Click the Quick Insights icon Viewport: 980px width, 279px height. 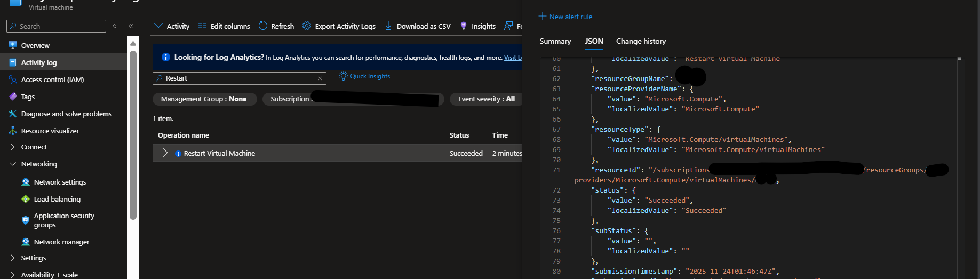(x=344, y=76)
